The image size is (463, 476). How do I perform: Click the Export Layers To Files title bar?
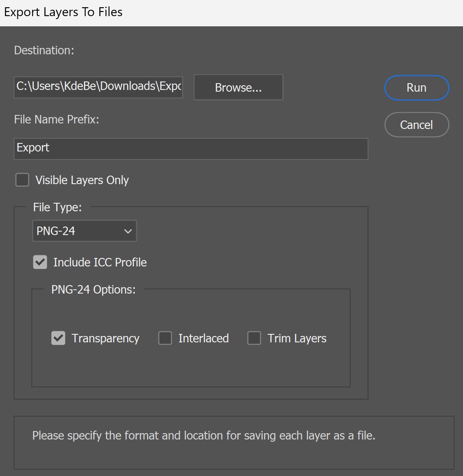coord(63,12)
